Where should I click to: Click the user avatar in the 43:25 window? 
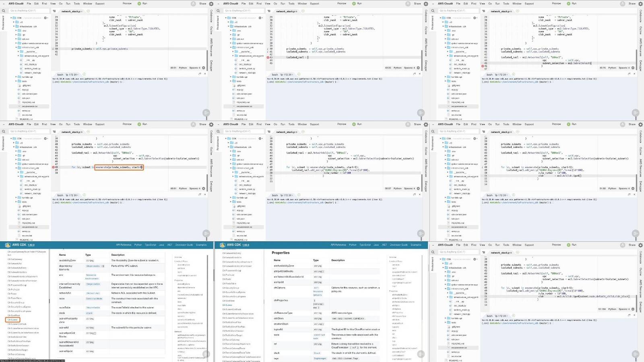point(408,4)
